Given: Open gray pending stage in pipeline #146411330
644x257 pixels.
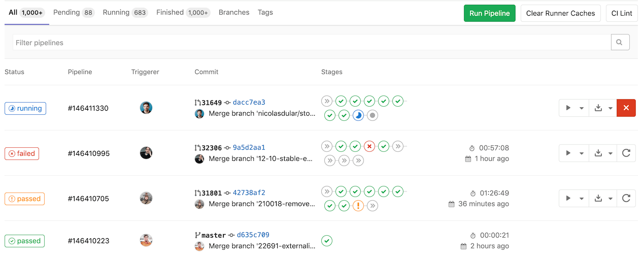Looking at the screenshot, I should (x=372, y=115).
